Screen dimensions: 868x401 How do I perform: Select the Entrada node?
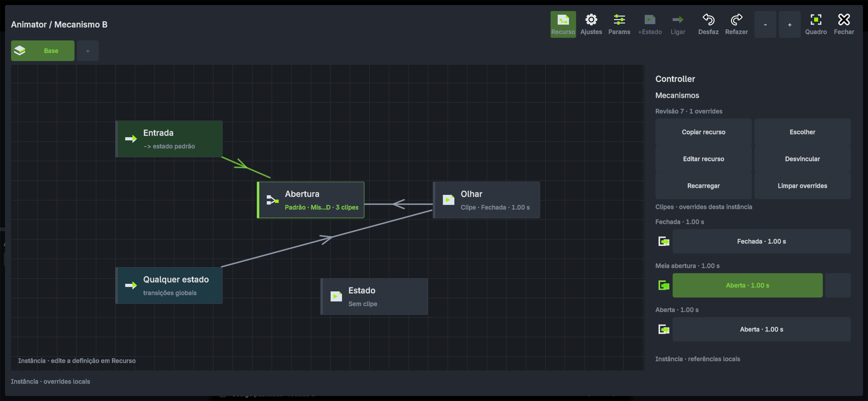point(169,138)
